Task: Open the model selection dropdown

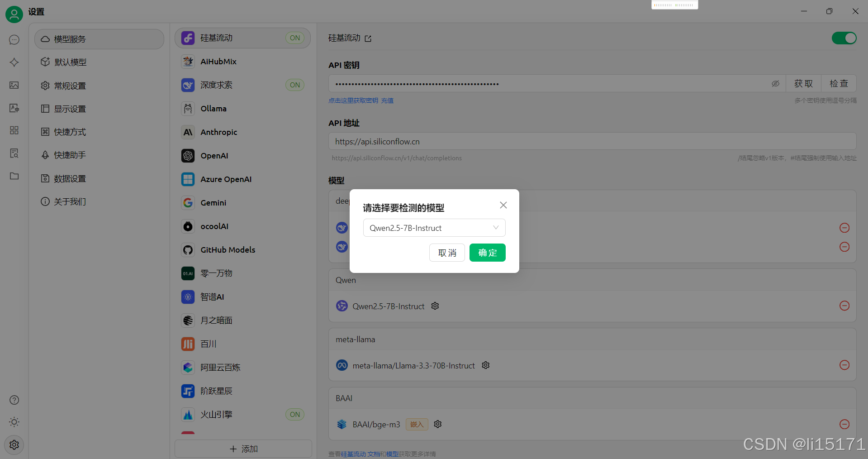Action: pyautogui.click(x=434, y=228)
